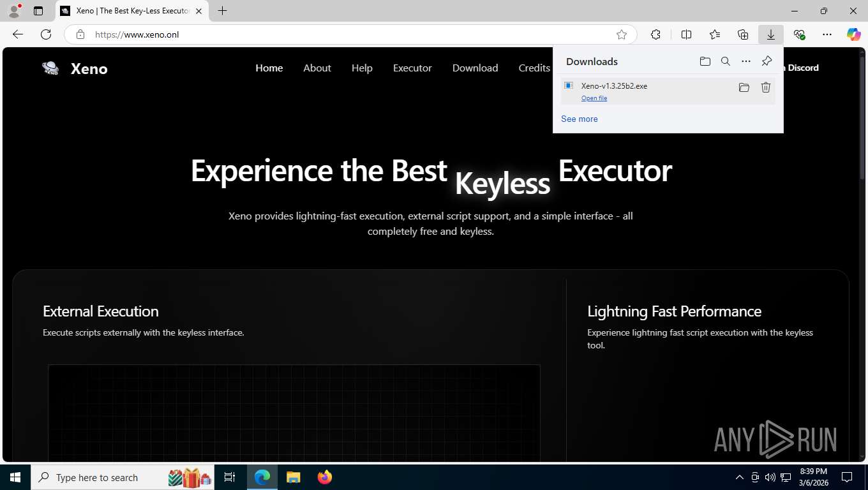Open Task View on the taskbar

[230, 477]
